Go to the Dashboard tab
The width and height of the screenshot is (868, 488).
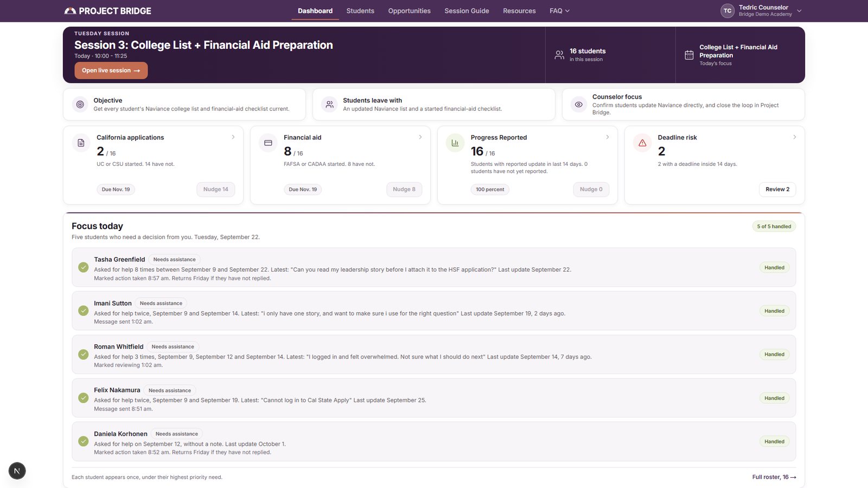pyautogui.click(x=315, y=11)
